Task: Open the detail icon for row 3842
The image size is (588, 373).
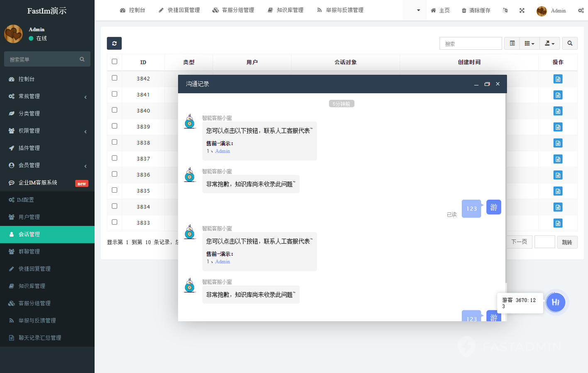Action: coord(558,79)
